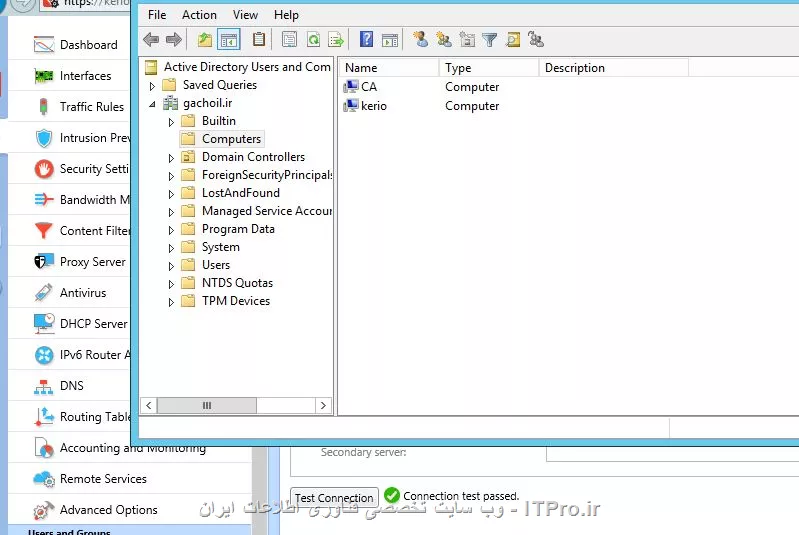Click the Add to Group icon in toolbar

click(536, 39)
